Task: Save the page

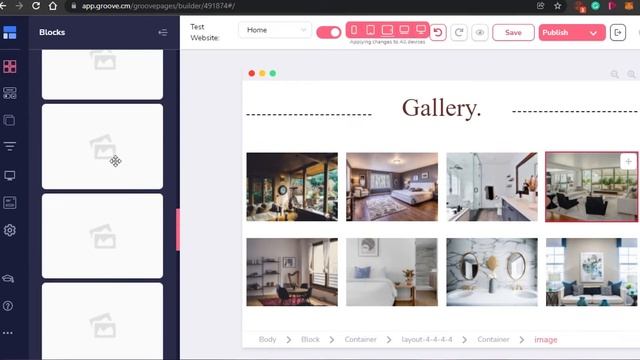Action: 513,32
